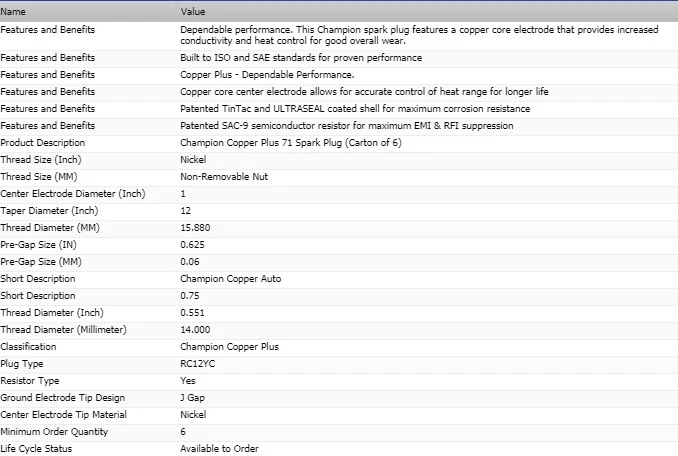Select the 'Patented TinTac and ULTRASEAL' value

355,108
